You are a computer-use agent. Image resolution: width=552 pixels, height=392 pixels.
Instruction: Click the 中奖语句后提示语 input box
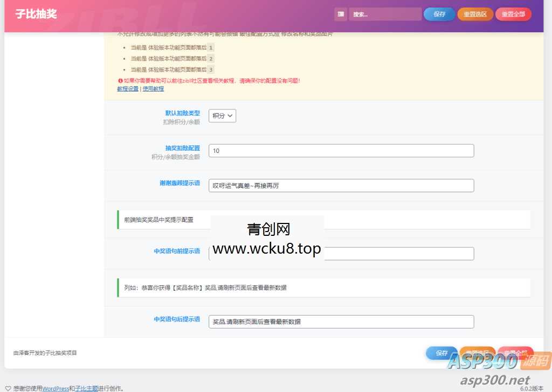click(341, 321)
